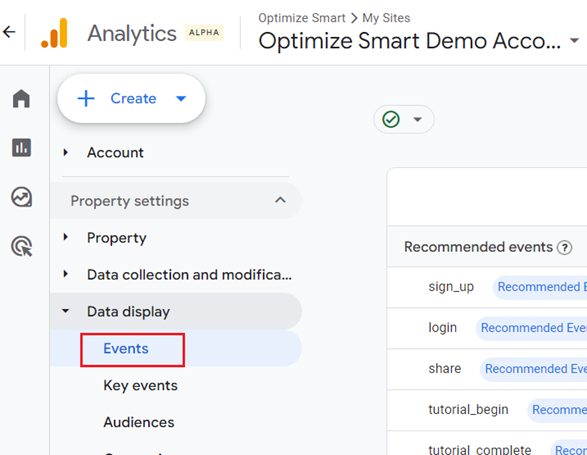
Task: Click the sign_up event row
Action: click(487, 287)
